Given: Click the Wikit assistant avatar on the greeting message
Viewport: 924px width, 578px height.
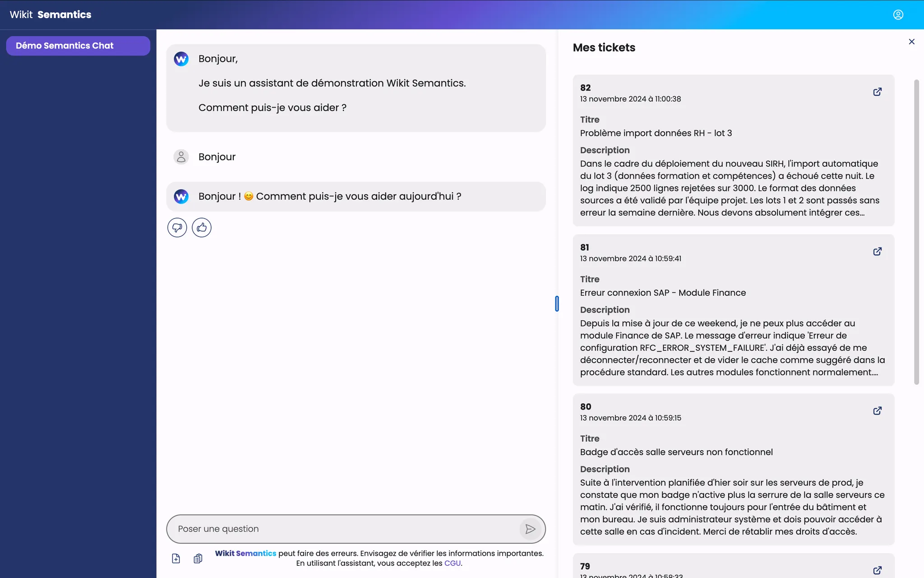Looking at the screenshot, I should click(x=181, y=58).
